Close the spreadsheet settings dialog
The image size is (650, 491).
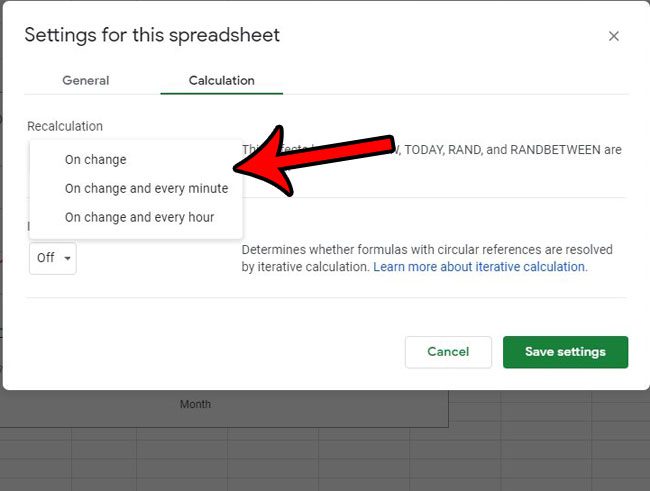pyautogui.click(x=614, y=36)
